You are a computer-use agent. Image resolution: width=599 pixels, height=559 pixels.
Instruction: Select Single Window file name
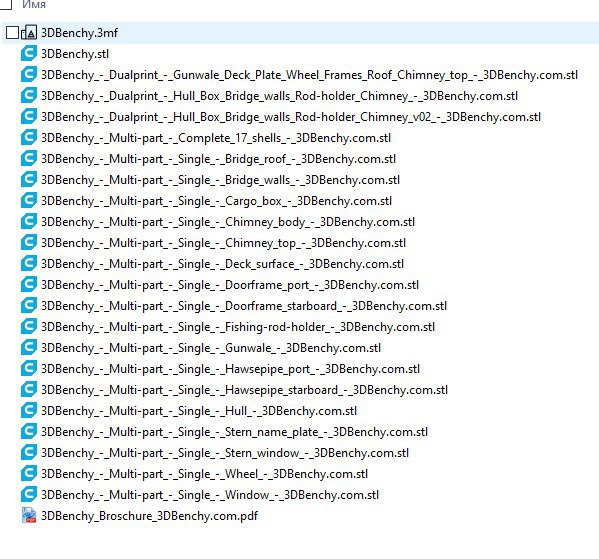[x=210, y=495]
